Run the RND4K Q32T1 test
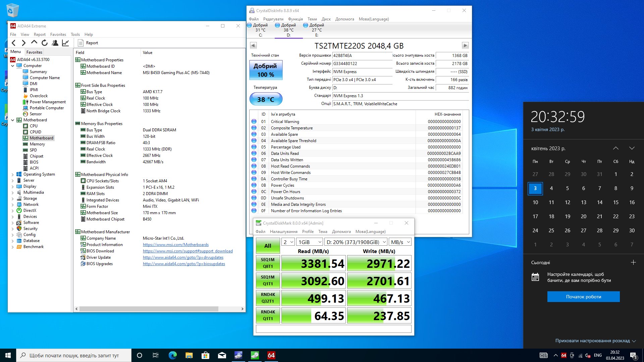Viewport: 644px width, 362px height. point(268,298)
